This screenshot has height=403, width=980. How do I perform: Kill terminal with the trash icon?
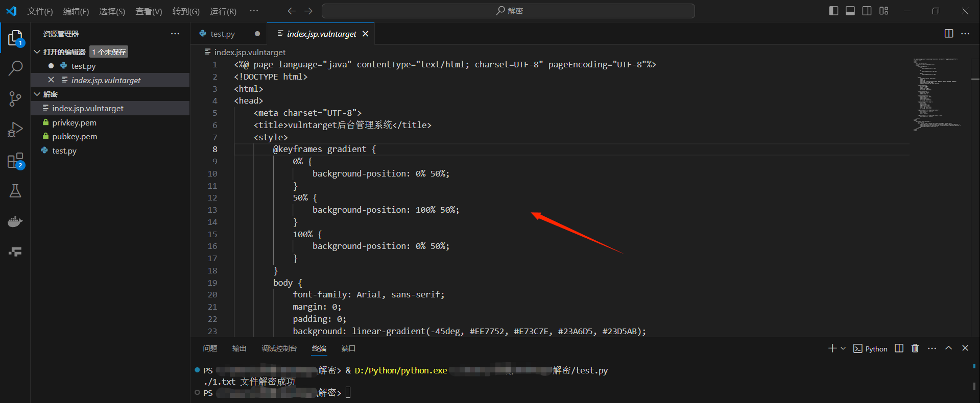(x=915, y=348)
